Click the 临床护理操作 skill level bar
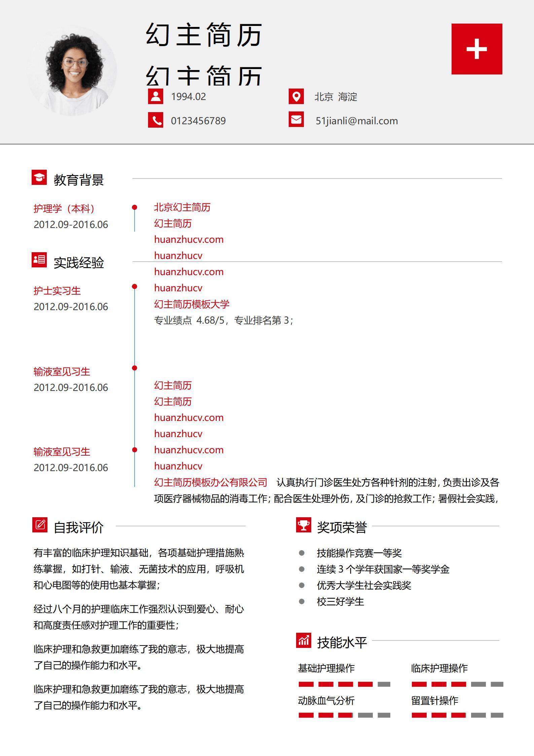This screenshot has width=534, height=756. click(x=457, y=684)
